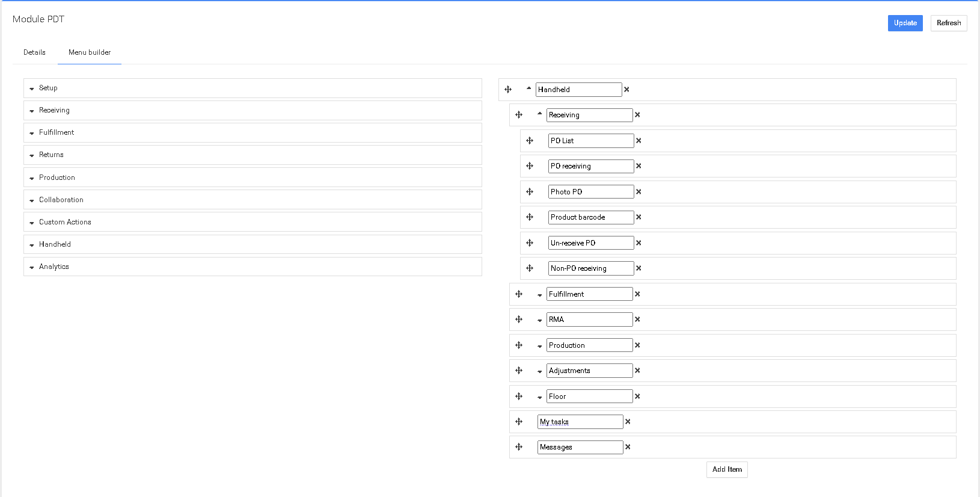Click the drag handle beside Handheld item
The width and height of the screenshot is (980, 497).
click(x=508, y=90)
